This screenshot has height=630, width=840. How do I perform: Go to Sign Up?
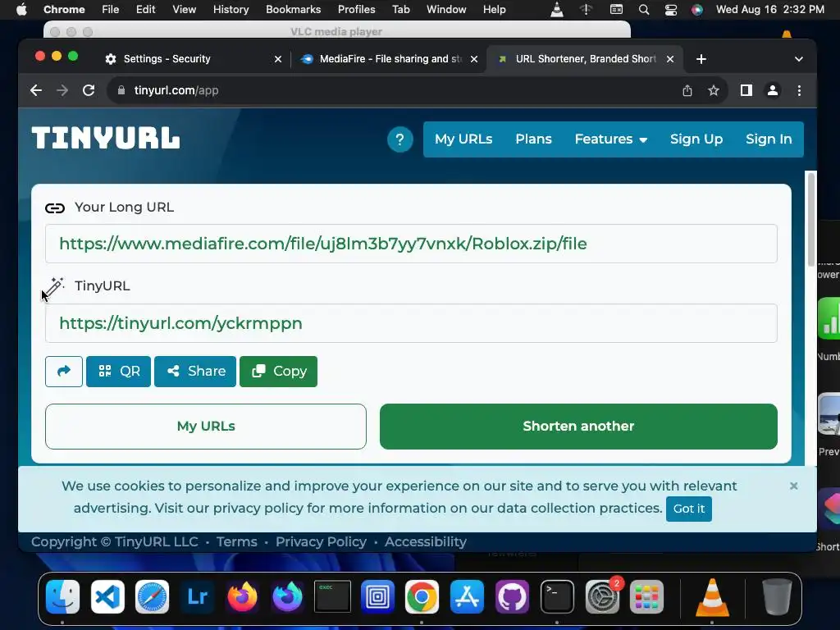tap(696, 139)
